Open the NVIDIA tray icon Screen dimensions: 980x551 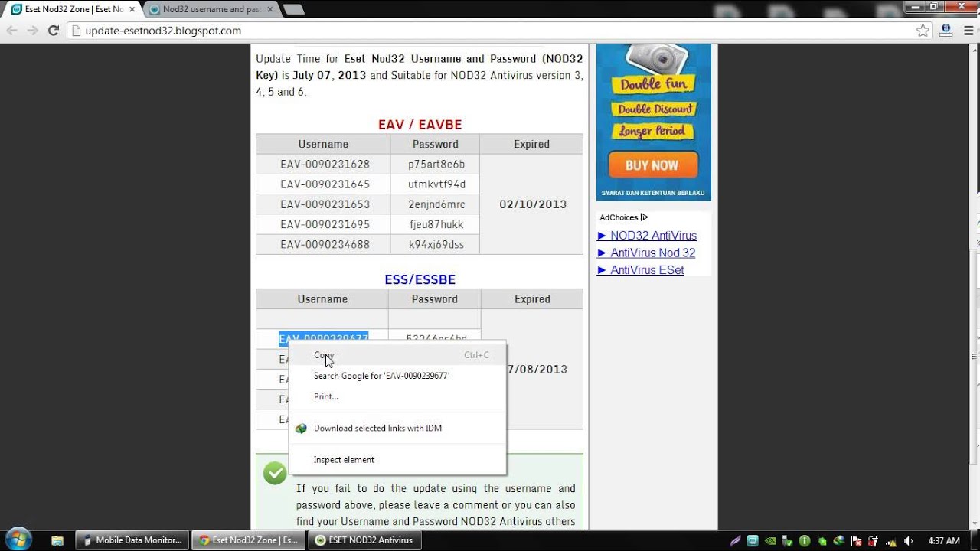tap(770, 541)
